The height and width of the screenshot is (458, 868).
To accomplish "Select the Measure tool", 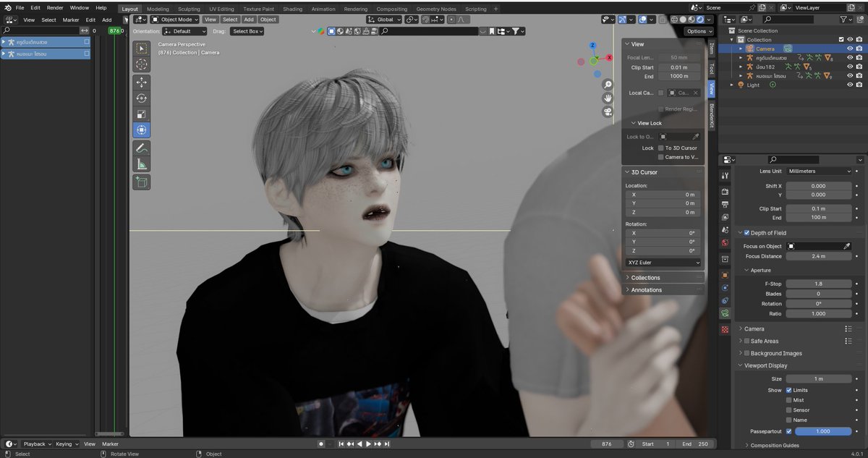I will pos(141,164).
